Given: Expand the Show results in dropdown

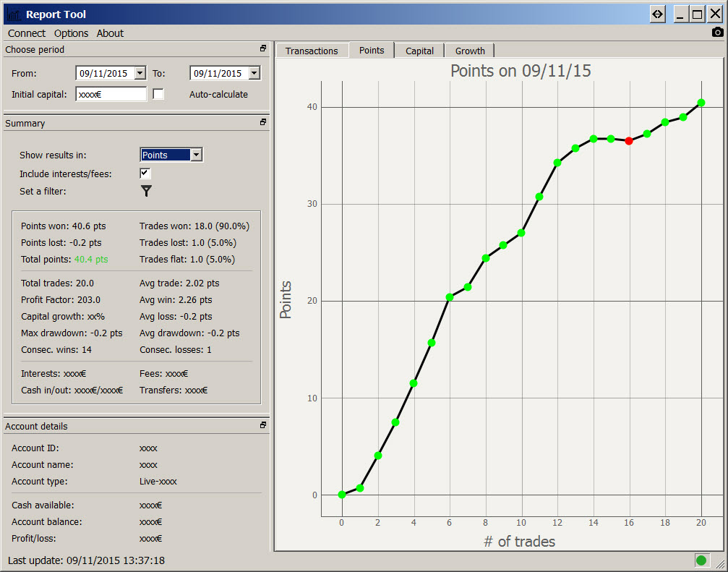Looking at the screenshot, I should [x=196, y=155].
